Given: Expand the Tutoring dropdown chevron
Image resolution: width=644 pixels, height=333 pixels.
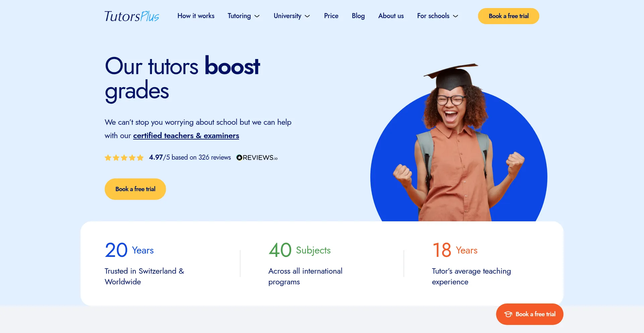Looking at the screenshot, I should coord(257,16).
